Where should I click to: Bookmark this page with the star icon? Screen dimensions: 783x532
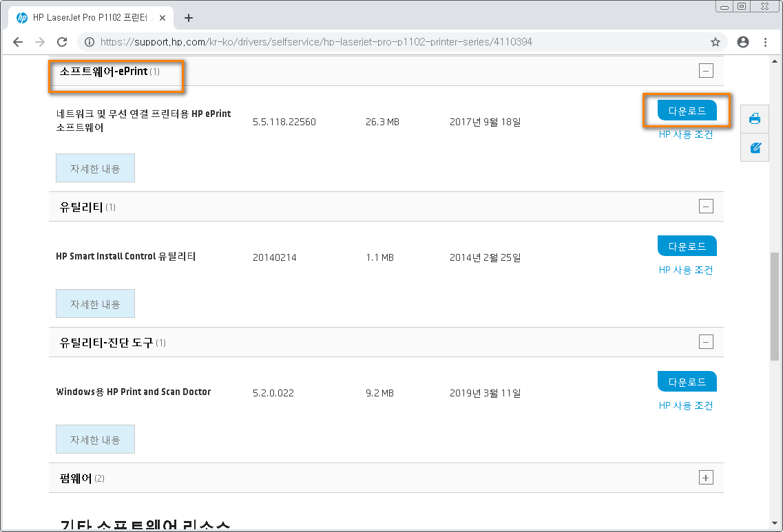715,42
